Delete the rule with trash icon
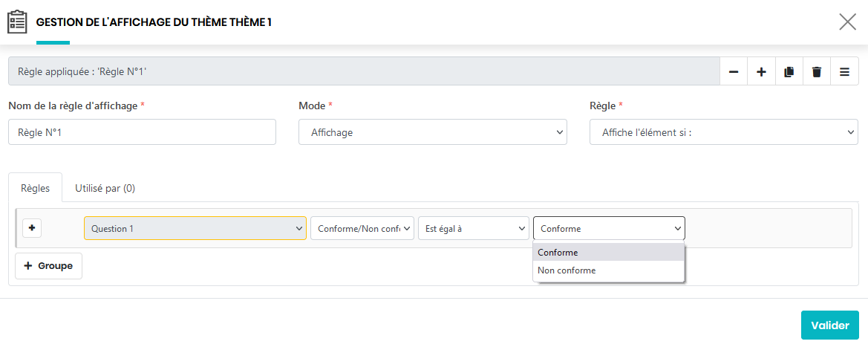The height and width of the screenshot is (347, 868). [x=817, y=72]
